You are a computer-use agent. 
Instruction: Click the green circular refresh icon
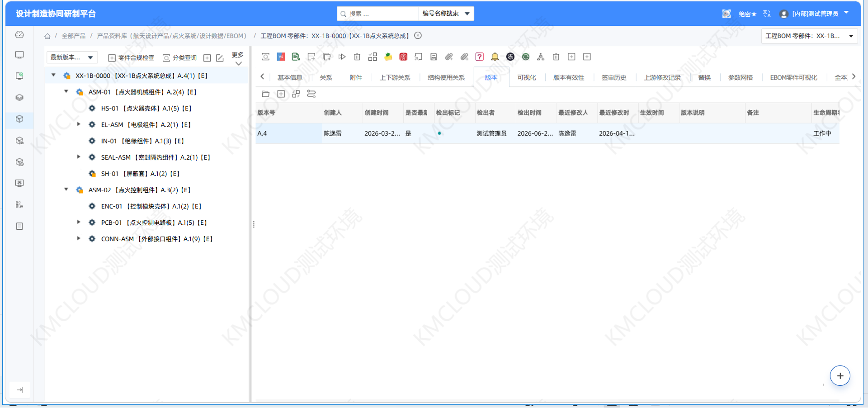(526, 57)
